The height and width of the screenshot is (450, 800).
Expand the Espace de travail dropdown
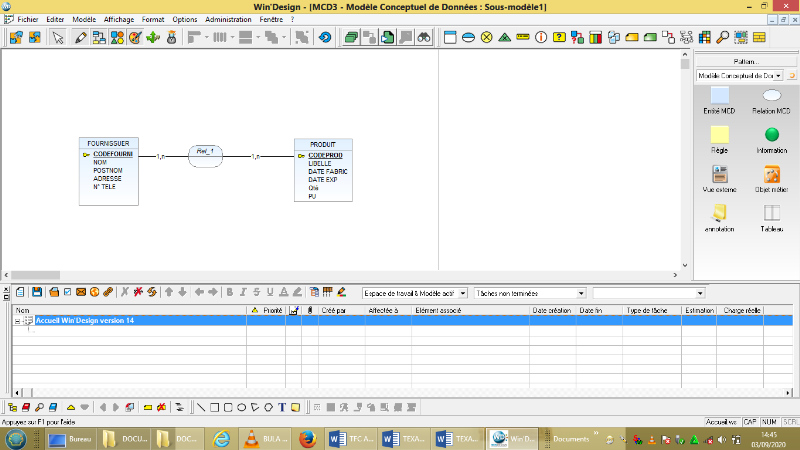coord(461,293)
